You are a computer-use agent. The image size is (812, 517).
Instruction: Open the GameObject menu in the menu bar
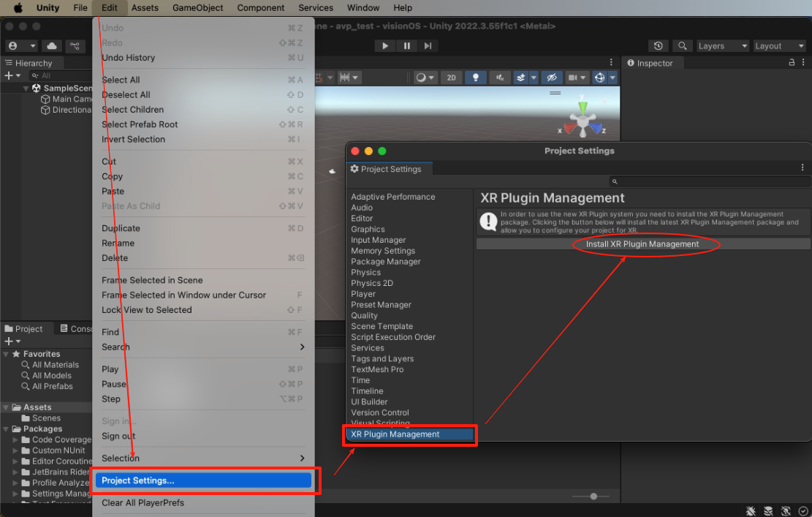198,8
